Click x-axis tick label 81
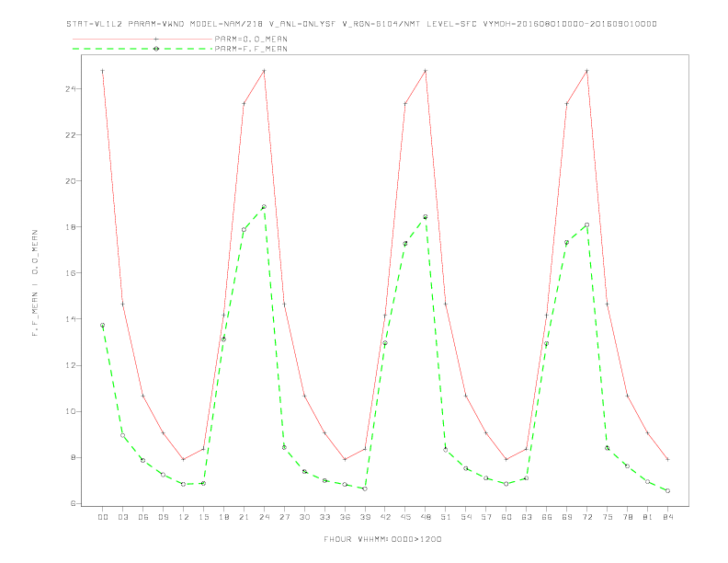The height and width of the screenshot is (563, 728). click(648, 517)
